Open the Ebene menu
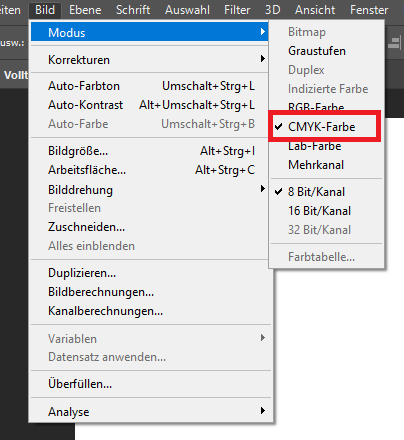 (x=85, y=10)
